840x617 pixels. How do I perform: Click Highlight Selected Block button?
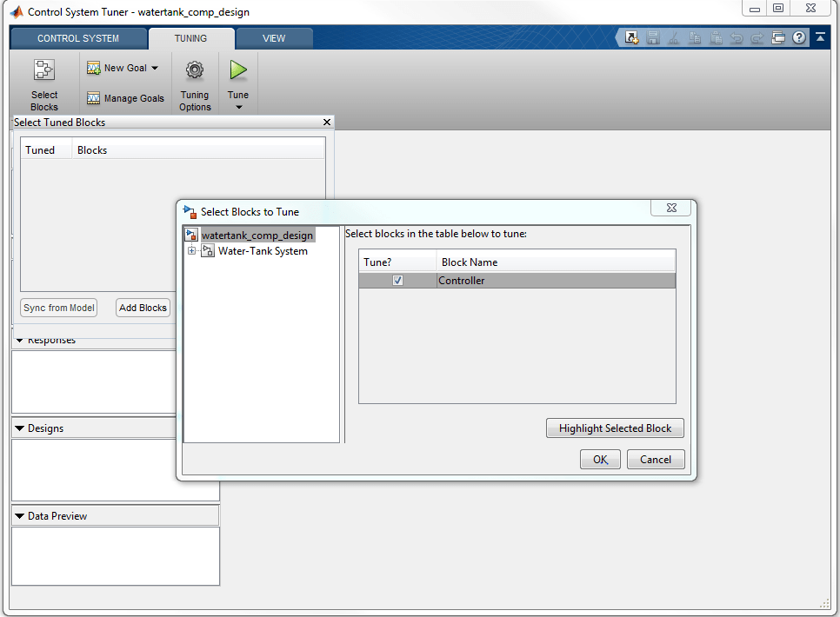click(615, 428)
